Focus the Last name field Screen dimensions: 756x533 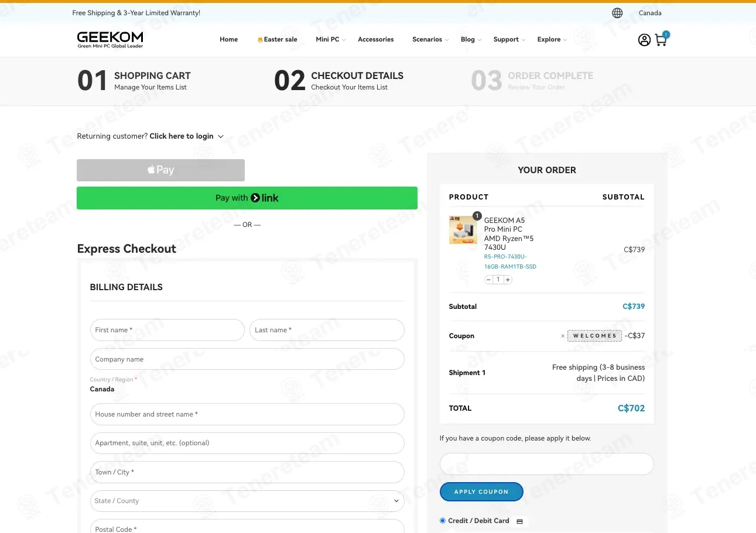click(x=327, y=330)
